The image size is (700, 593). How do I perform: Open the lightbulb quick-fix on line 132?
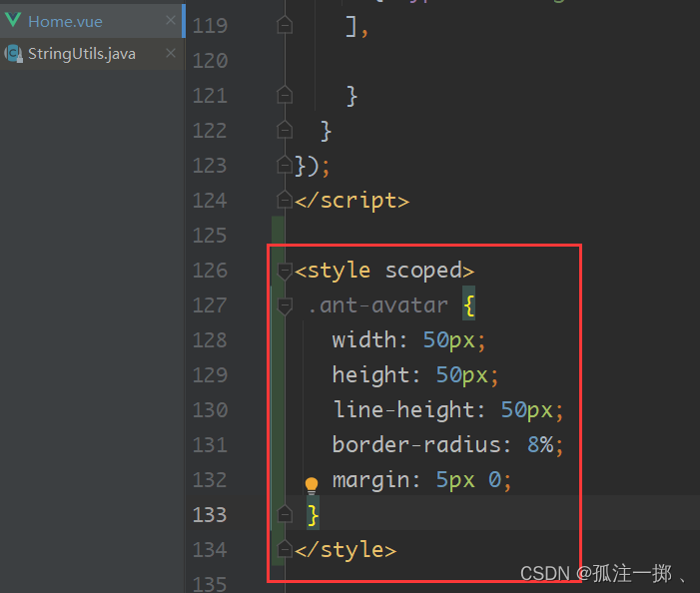[x=312, y=485]
